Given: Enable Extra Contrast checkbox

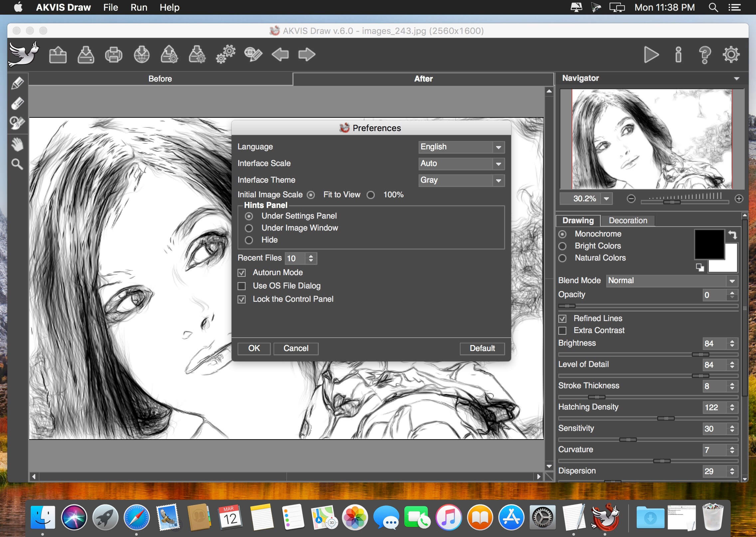Looking at the screenshot, I should click(x=562, y=331).
